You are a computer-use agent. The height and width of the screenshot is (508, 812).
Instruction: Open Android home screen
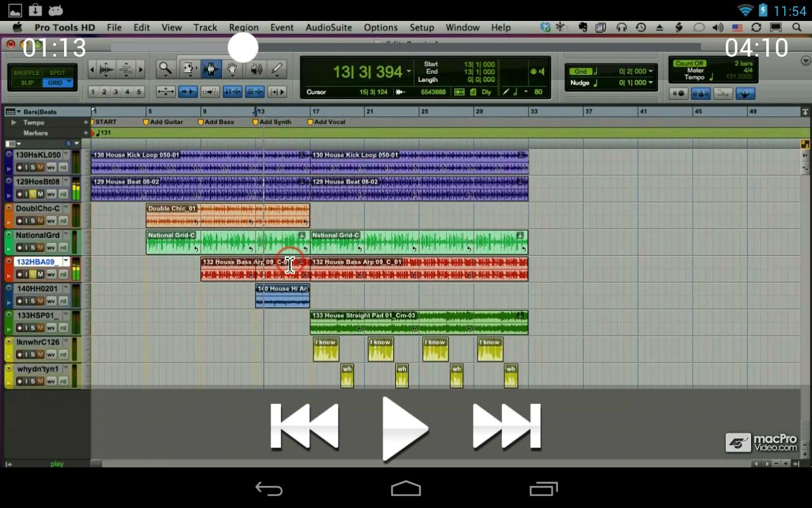click(x=406, y=488)
